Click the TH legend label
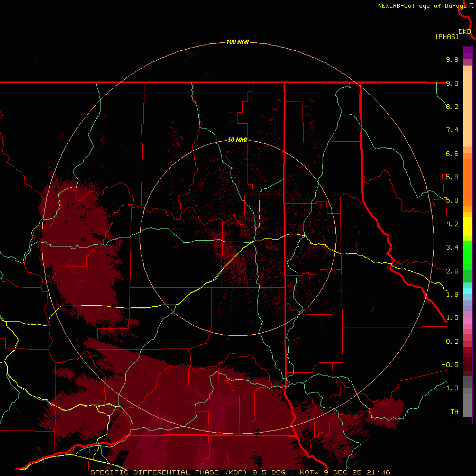The height and width of the screenshot is (476, 476). point(454,412)
